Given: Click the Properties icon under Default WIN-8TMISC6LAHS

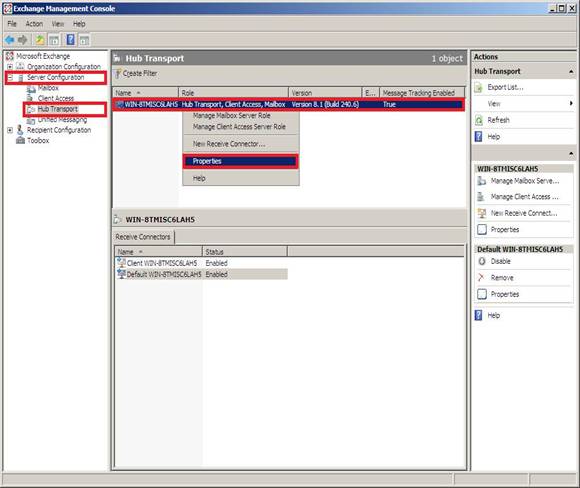Looking at the screenshot, I should point(482,294).
